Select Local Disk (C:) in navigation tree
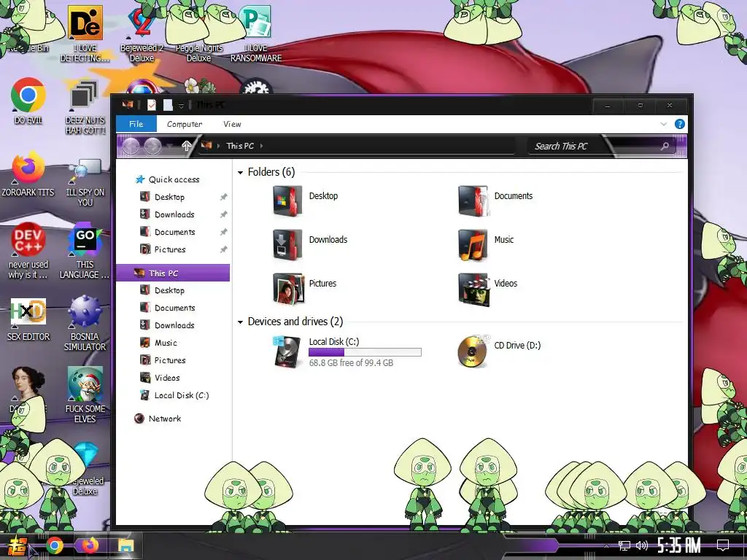747x560 pixels. (x=174, y=395)
